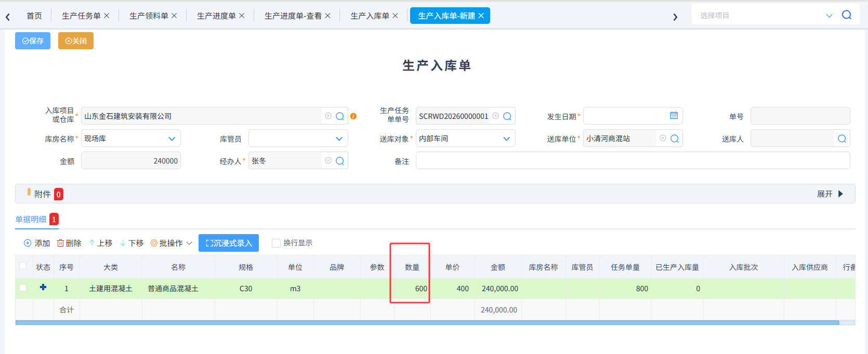Viewport: 868px width, 354px height.
Task: Close the 生产入库单 tab
Action: 395,16
